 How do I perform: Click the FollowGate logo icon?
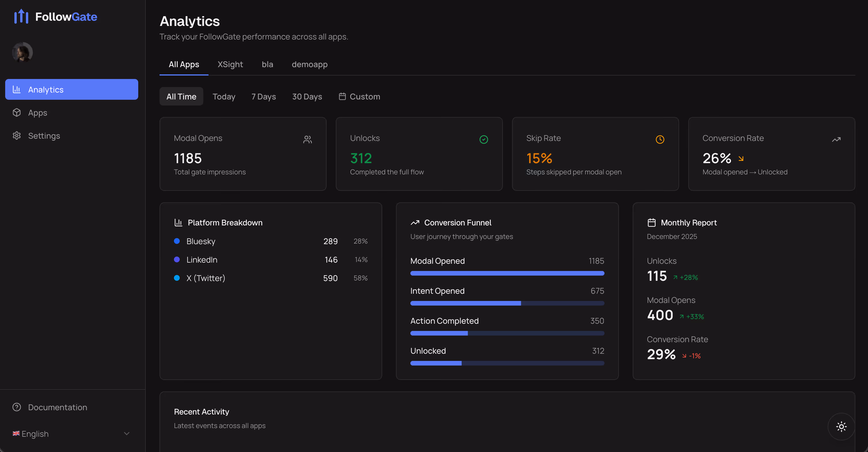(x=21, y=16)
